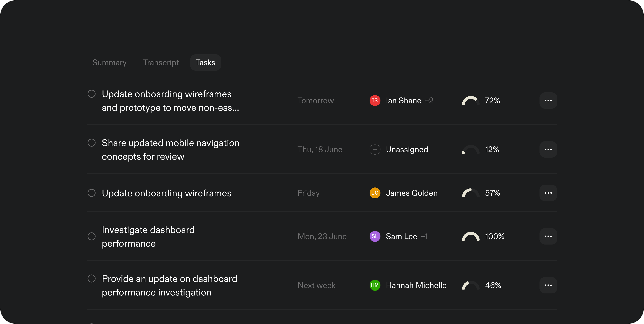Open more options for the Unassigned task

[x=548, y=149]
